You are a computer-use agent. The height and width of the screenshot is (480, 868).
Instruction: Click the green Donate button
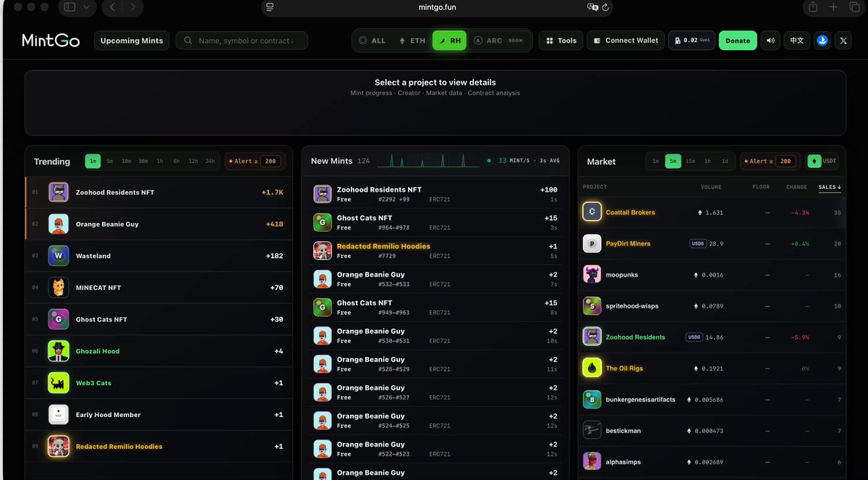738,41
